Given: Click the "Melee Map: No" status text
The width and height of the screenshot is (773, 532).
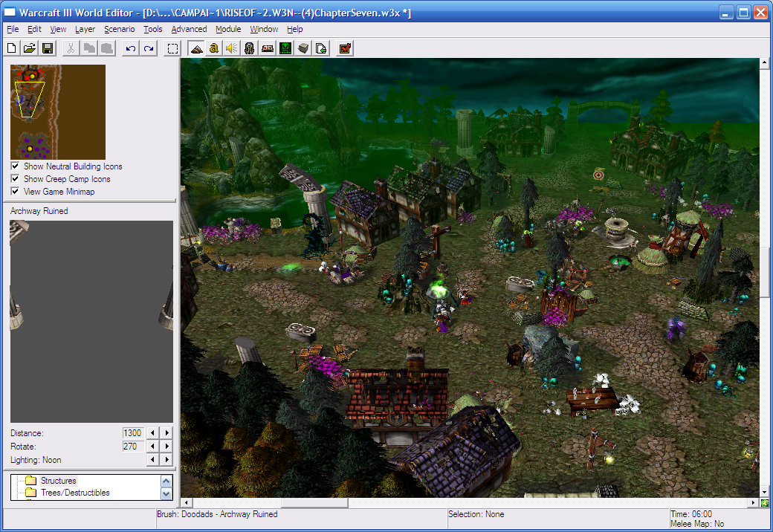Looking at the screenshot, I should (697, 524).
